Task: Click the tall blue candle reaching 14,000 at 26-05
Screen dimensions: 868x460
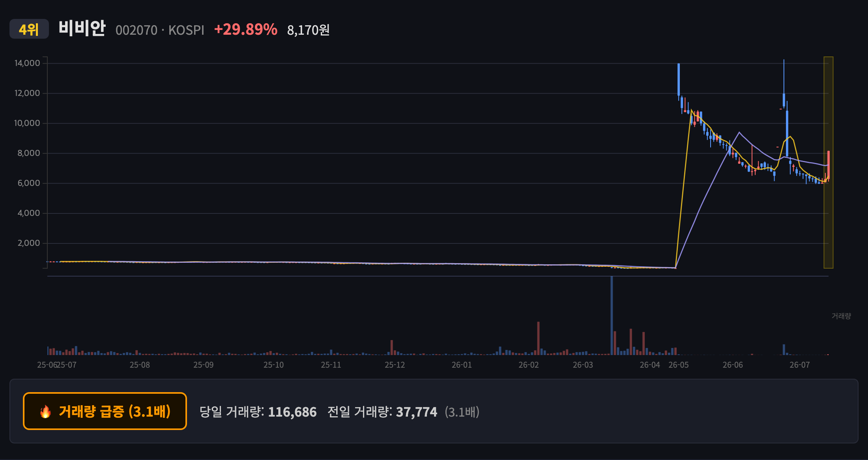Action: [x=679, y=79]
